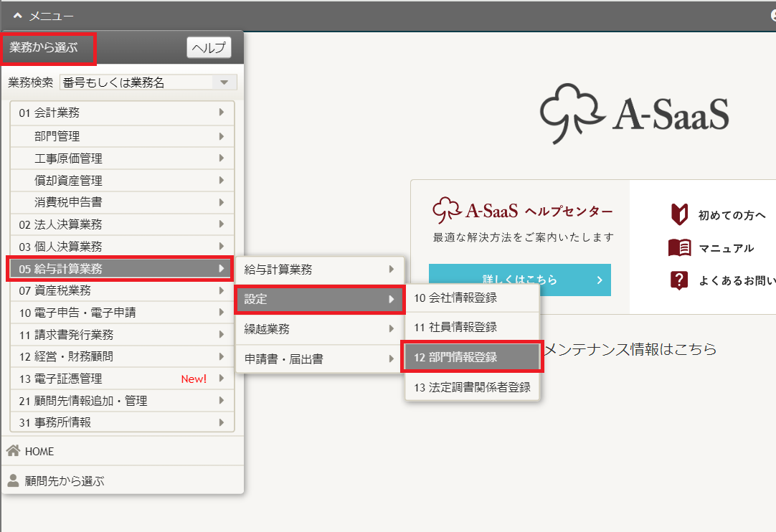Click the メニュー title text
The height and width of the screenshot is (532, 776).
[x=51, y=16]
